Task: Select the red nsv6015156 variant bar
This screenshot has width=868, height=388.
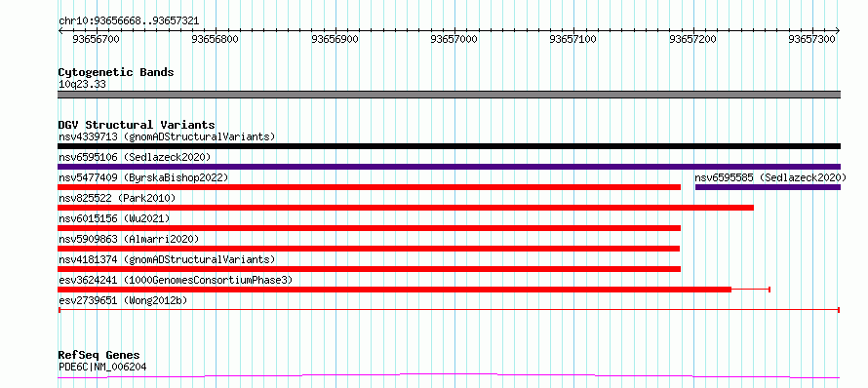Action: (370, 228)
